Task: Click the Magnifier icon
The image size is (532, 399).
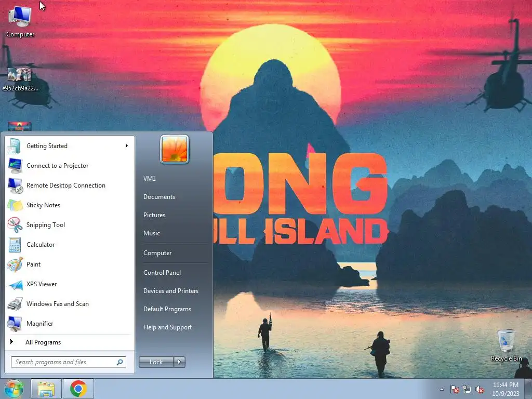Action: pos(15,323)
